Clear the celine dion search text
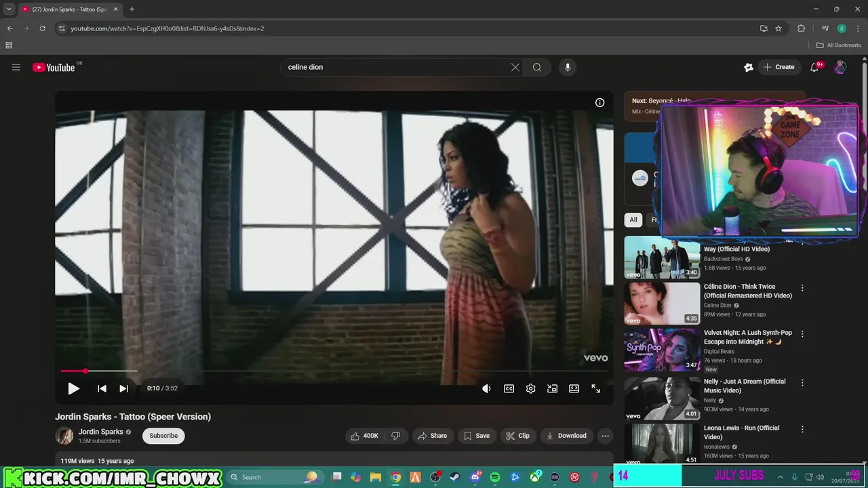Viewport: 868px width, 488px height. [x=515, y=67]
